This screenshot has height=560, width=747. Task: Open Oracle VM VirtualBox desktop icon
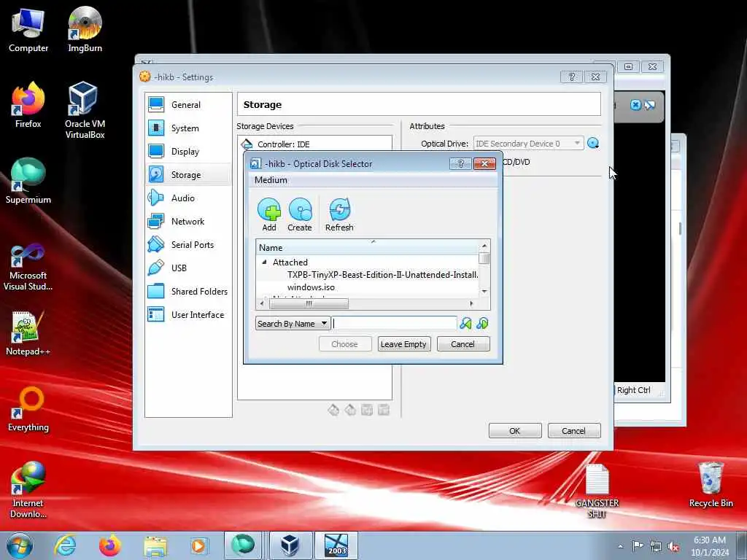pyautogui.click(x=85, y=111)
